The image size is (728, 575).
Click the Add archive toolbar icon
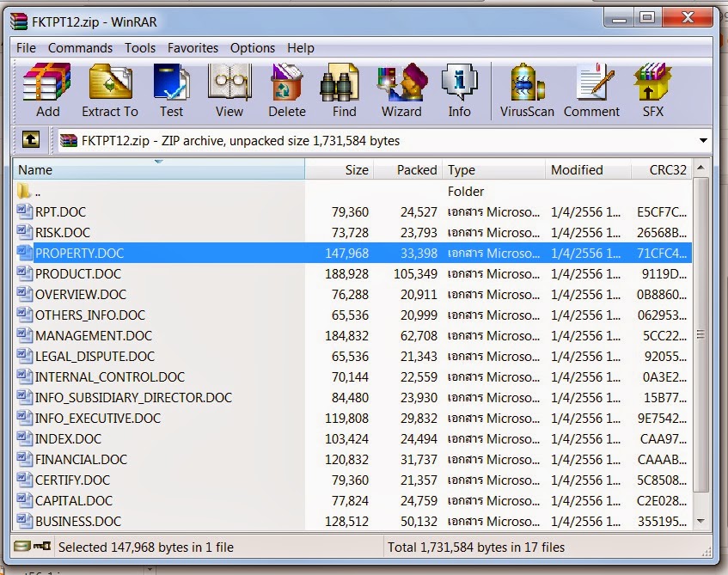(x=47, y=90)
